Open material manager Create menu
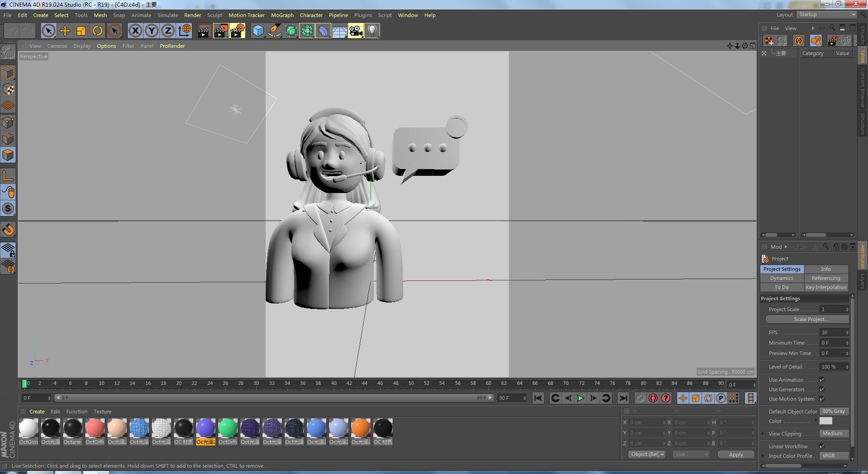 tap(37, 412)
